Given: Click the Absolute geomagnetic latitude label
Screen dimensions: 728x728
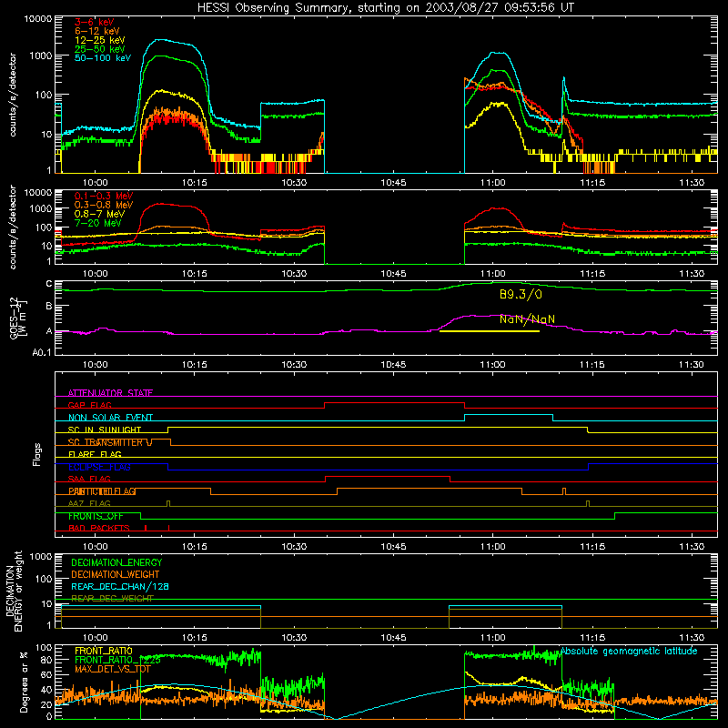Looking at the screenshot, I should click(x=629, y=651).
